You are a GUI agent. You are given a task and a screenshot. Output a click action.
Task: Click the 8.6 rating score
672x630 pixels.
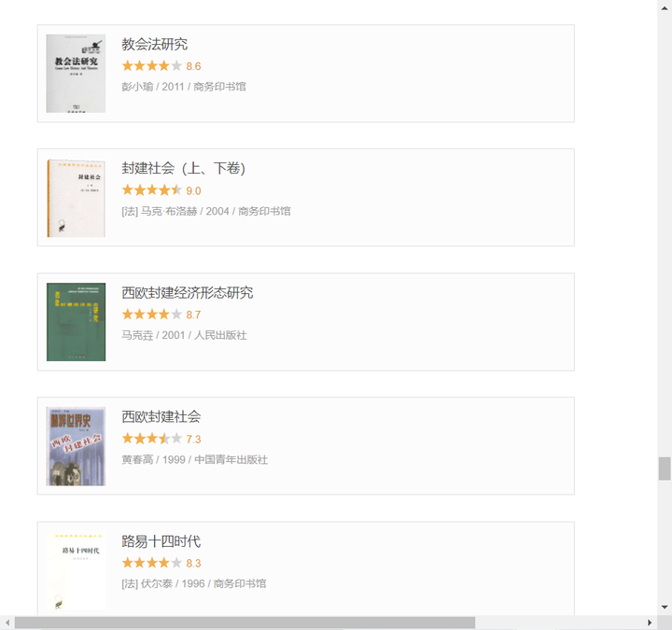point(193,66)
